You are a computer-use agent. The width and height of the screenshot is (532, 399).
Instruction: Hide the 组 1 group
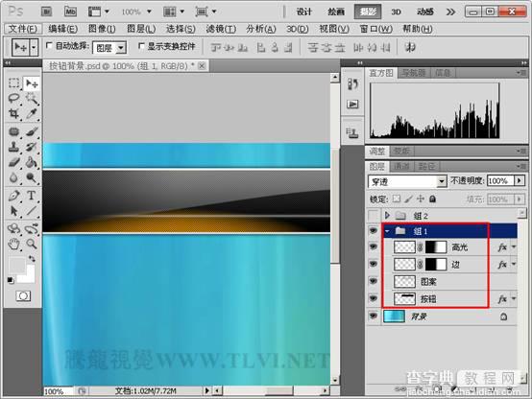pyautogui.click(x=374, y=231)
